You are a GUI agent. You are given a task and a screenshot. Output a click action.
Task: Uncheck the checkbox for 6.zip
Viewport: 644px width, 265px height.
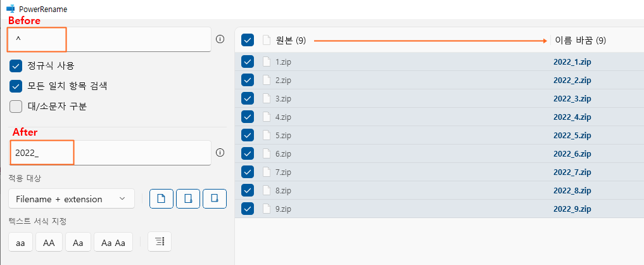coord(248,153)
